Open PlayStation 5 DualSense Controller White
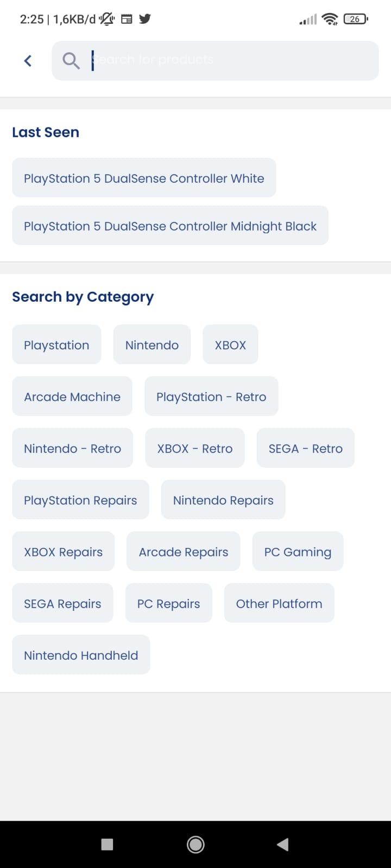The height and width of the screenshot is (868, 391). coord(144,178)
